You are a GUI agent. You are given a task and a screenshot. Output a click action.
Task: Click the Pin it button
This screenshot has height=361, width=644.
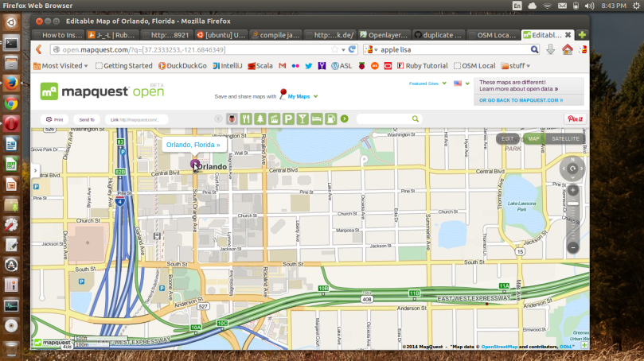[575, 119]
